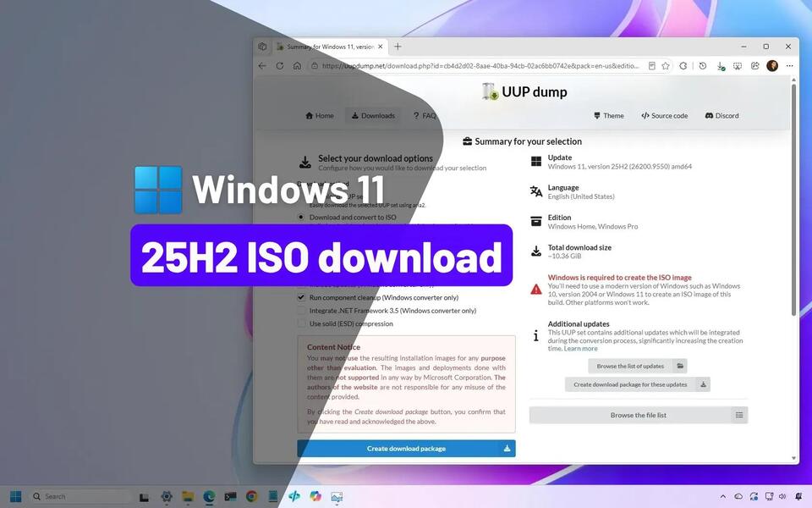Open Copilot from the taskbar

315,497
